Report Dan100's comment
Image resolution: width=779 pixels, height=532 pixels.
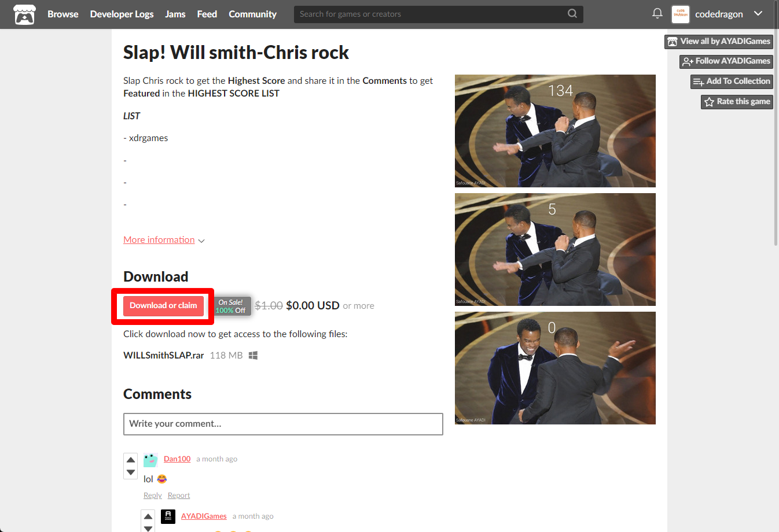[179, 496]
